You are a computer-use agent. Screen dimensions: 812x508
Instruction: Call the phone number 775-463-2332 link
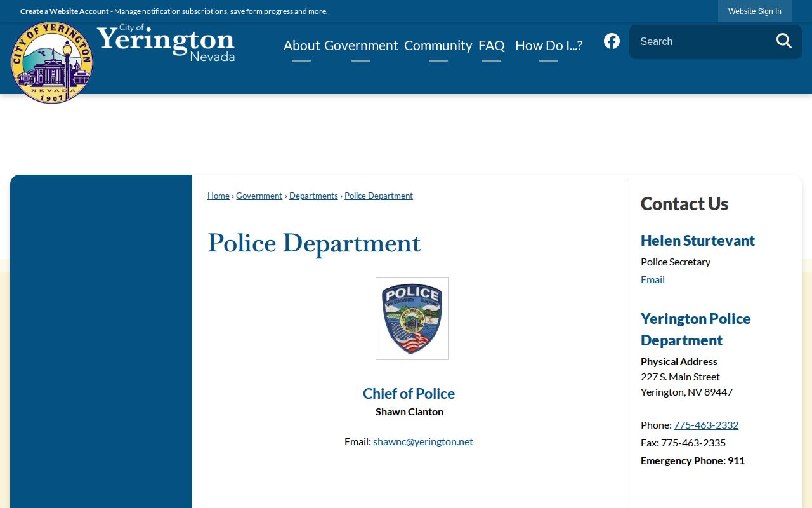[x=706, y=425]
